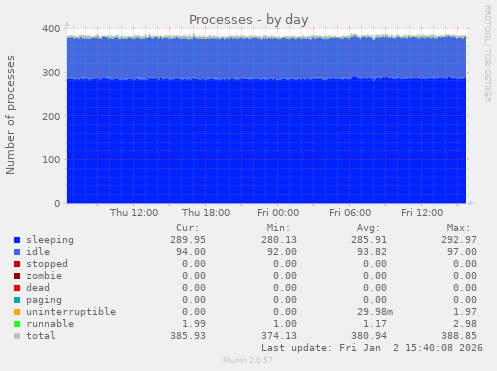Screen dimensions: 497x371
Task: Click idle average value 93.82
Action: click(372, 252)
